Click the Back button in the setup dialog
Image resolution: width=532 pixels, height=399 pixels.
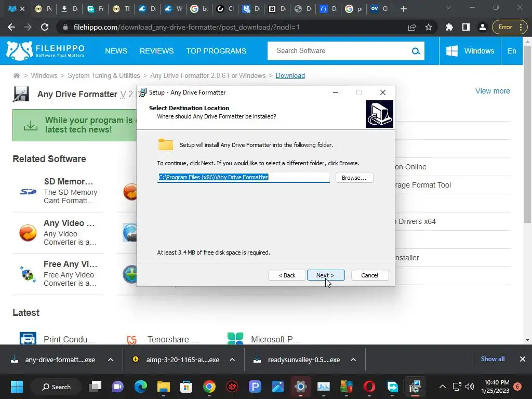coord(287,275)
